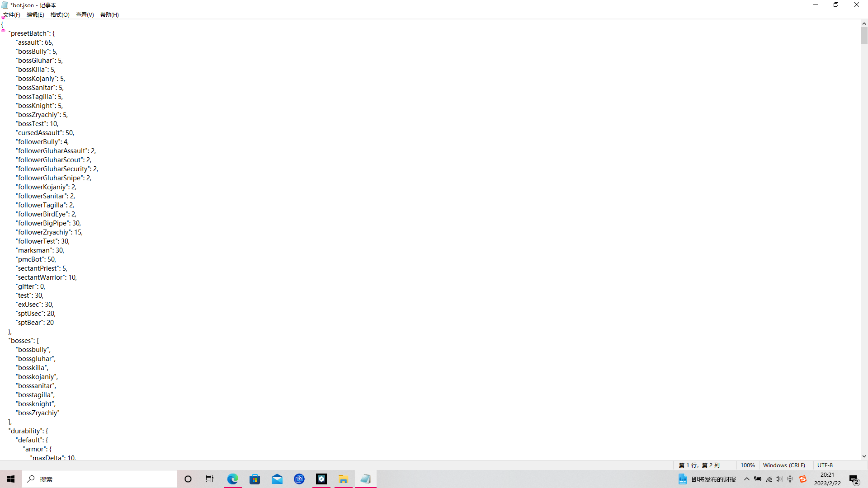Switch to Notepad taskbar button

(366, 479)
